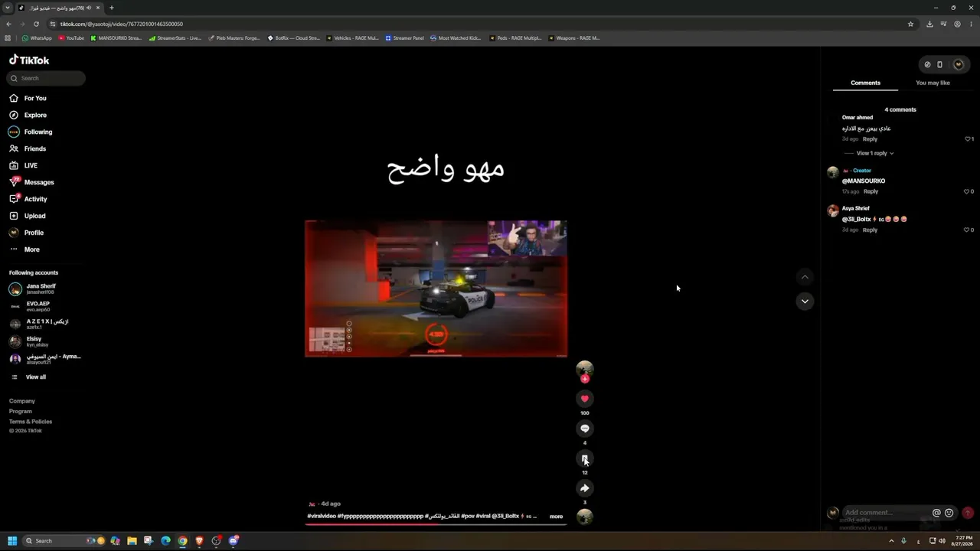Expand 'View 1 reply' under Omar ahmed
This screenshot has height=551, width=980.
(874, 153)
